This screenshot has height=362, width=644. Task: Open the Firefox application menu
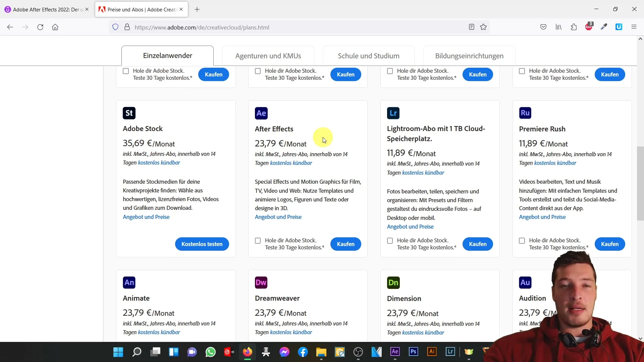[x=634, y=27]
